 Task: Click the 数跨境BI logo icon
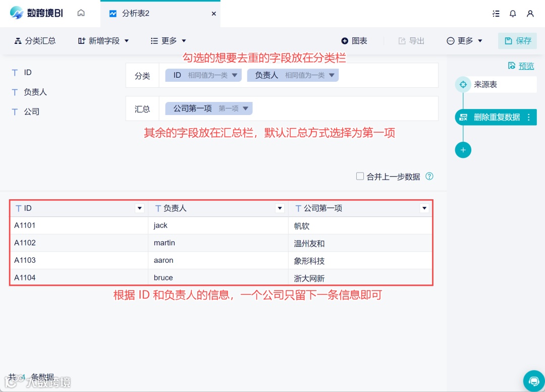pos(15,13)
